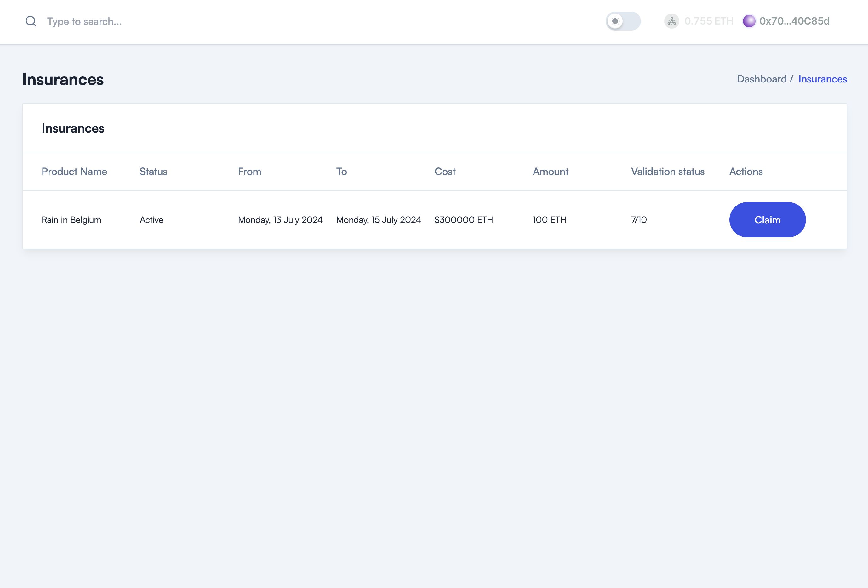Click the Insurances breadcrumb link
Image resolution: width=868 pixels, height=588 pixels.
[x=822, y=79]
